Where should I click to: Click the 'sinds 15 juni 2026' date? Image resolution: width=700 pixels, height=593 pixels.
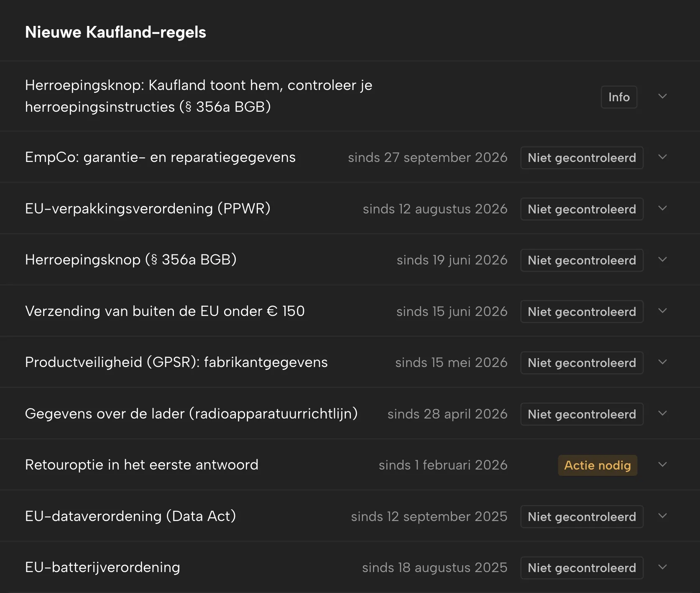tap(452, 311)
